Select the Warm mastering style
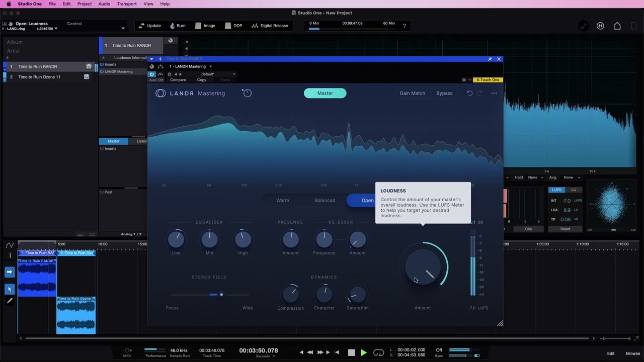Screen dimensions: 644x362 283,200
